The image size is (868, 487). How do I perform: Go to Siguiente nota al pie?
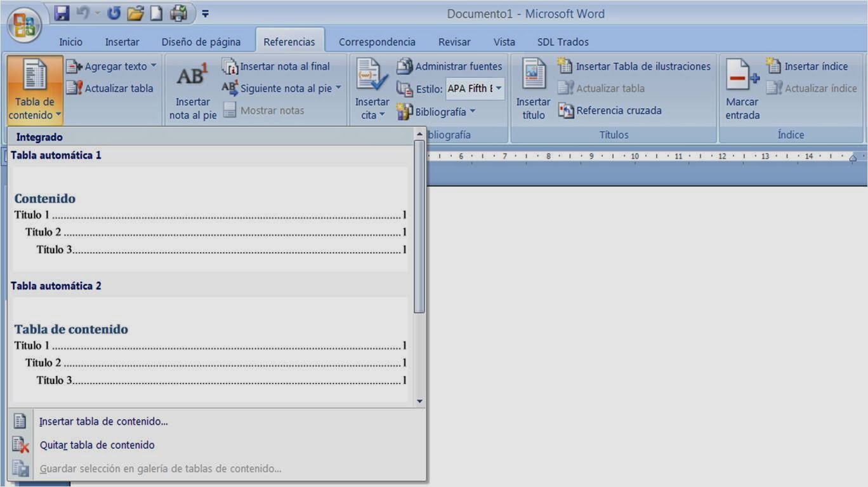(x=277, y=88)
